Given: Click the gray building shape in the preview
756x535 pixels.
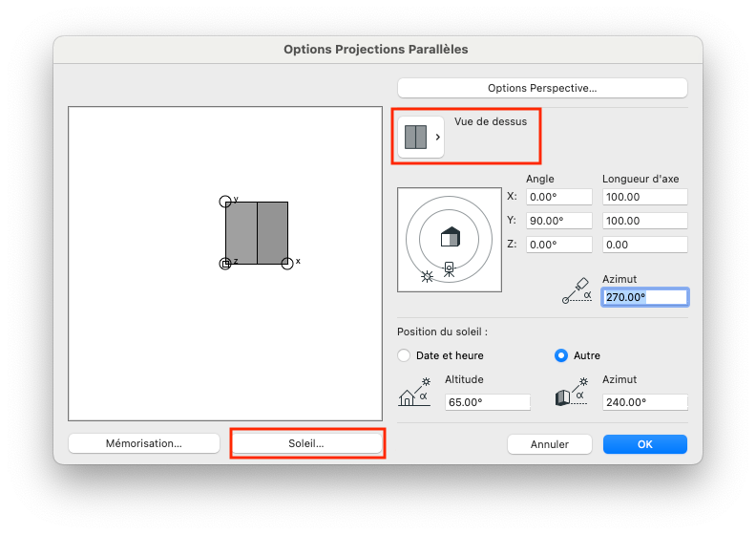Looking at the screenshot, I should (x=257, y=233).
